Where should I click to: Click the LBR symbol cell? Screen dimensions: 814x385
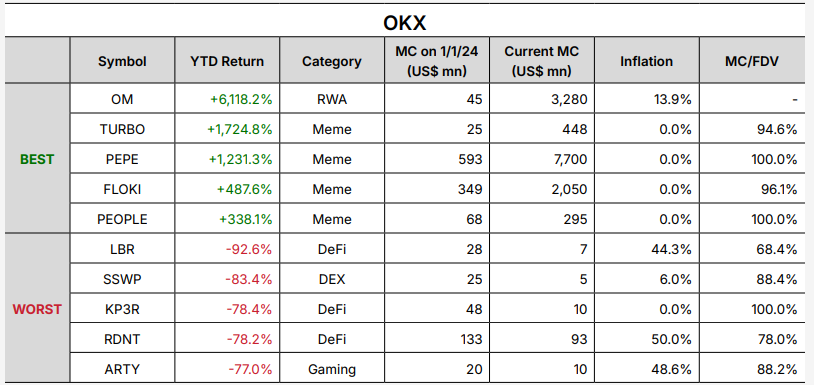[123, 249]
